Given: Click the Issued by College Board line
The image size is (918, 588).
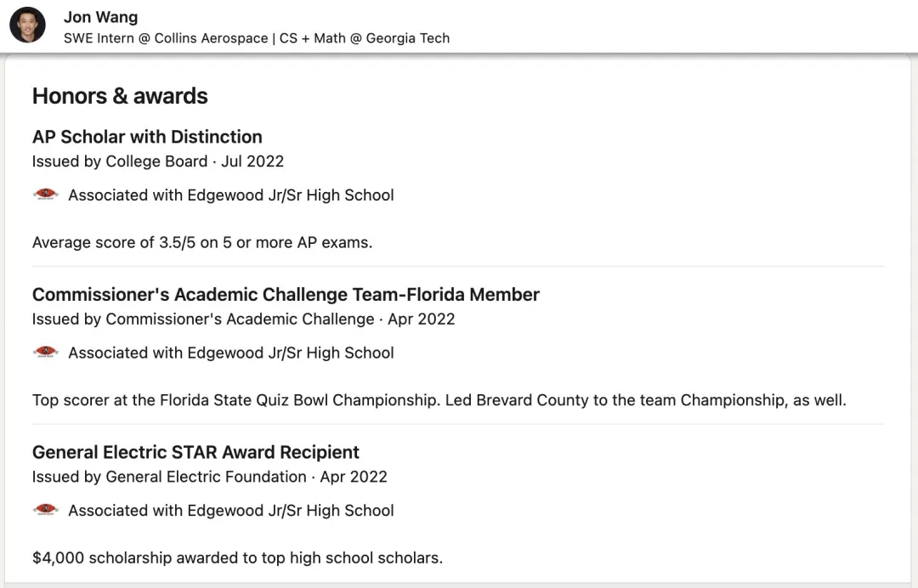Looking at the screenshot, I should coord(158,161).
